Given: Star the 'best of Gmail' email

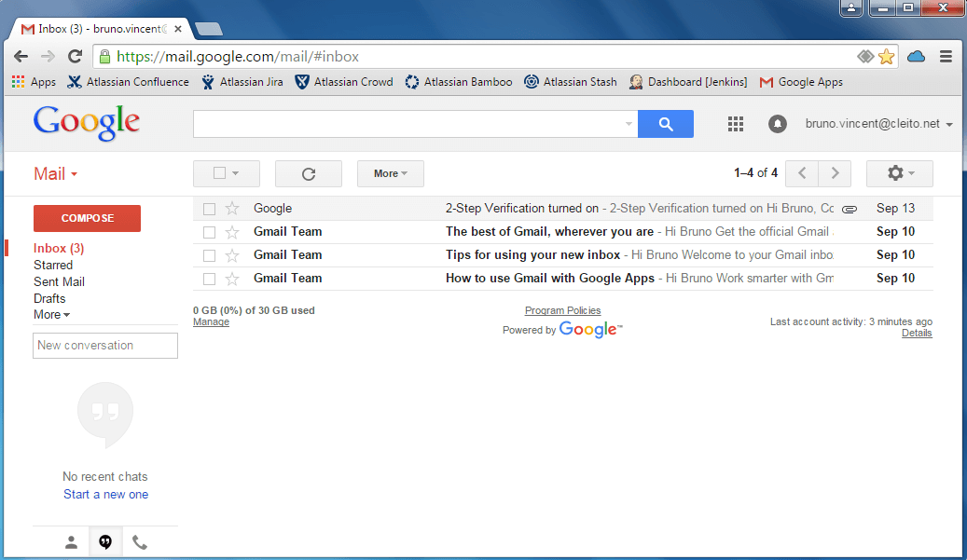Looking at the screenshot, I should [x=232, y=232].
